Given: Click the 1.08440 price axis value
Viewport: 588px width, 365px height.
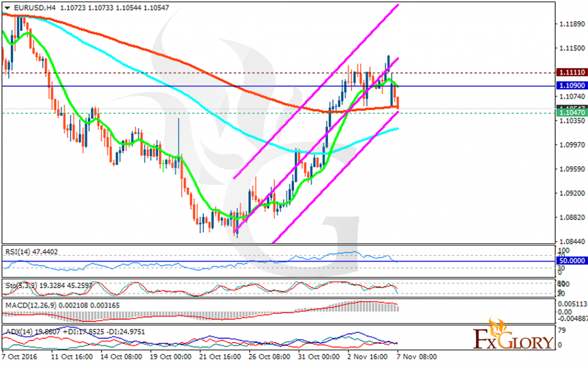Looking at the screenshot, I should click(x=572, y=242).
